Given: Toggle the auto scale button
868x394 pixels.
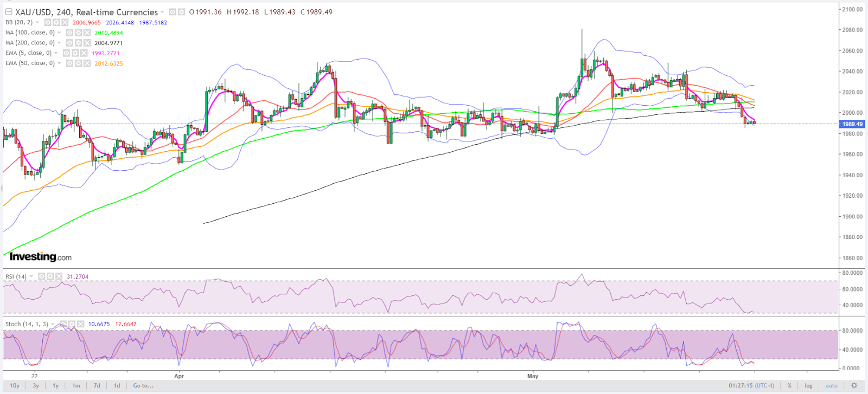Looking at the screenshot, I should pos(832,386).
